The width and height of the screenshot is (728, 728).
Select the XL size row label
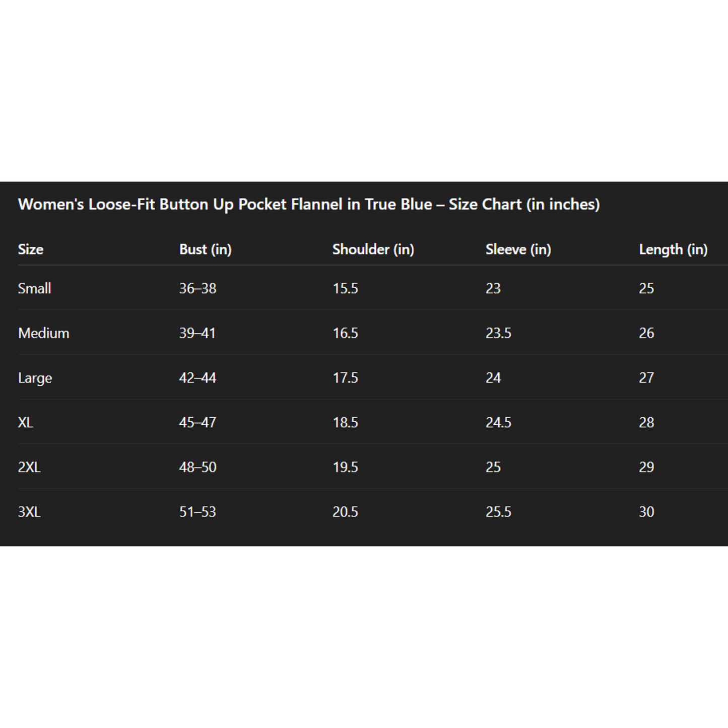click(26, 422)
